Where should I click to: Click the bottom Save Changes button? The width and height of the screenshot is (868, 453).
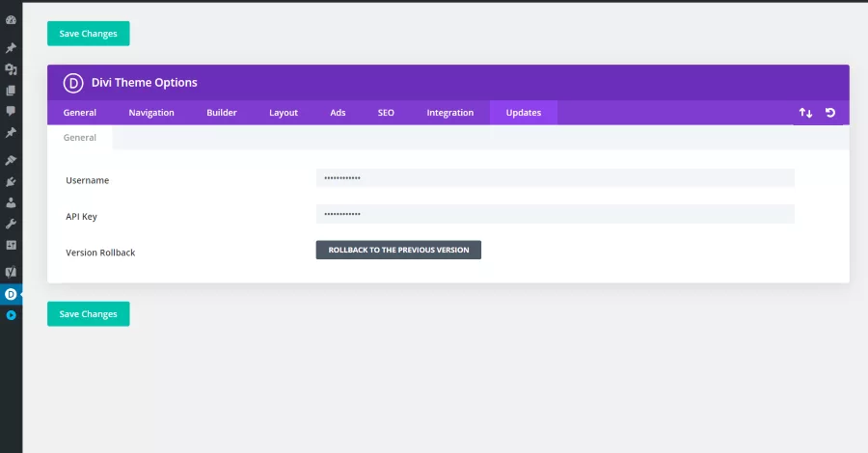point(89,314)
